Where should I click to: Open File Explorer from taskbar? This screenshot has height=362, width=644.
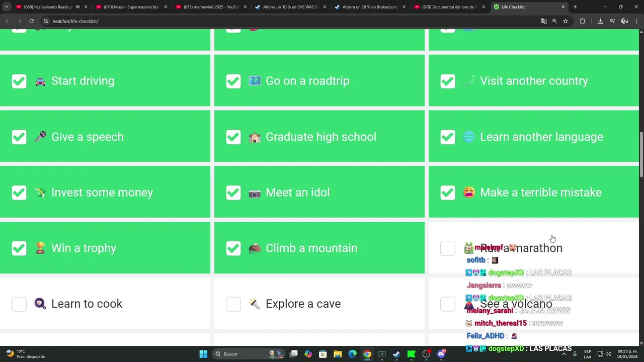click(x=338, y=354)
